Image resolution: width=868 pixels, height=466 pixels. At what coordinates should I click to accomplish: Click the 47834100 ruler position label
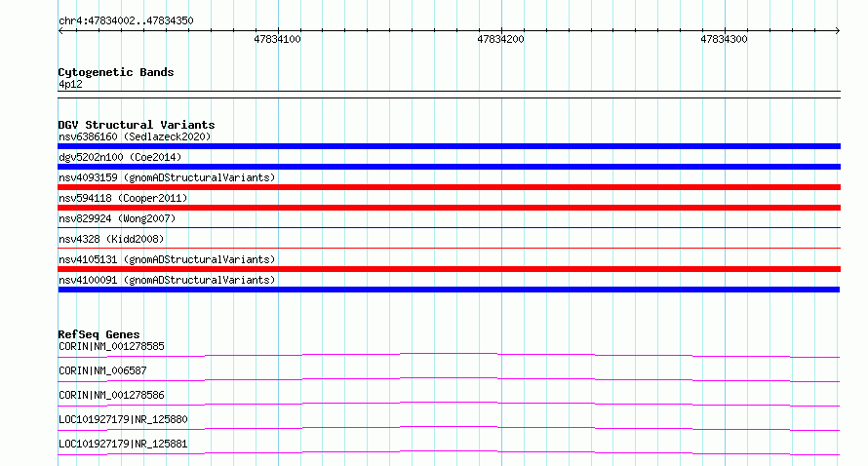point(277,39)
